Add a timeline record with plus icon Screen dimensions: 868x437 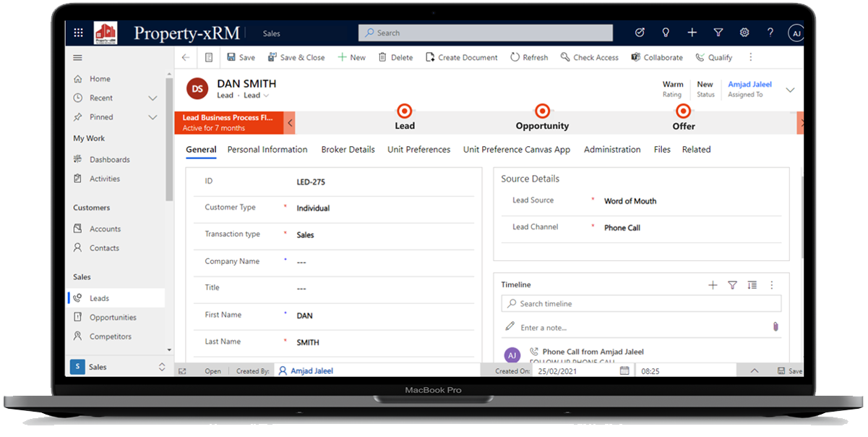[x=713, y=285]
